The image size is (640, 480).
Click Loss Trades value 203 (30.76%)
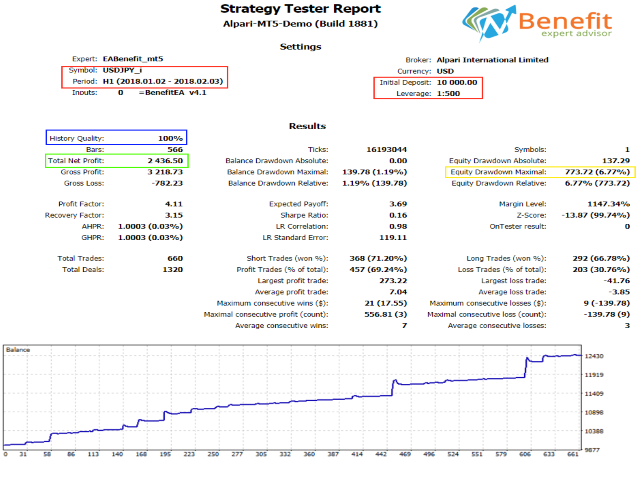(x=601, y=269)
